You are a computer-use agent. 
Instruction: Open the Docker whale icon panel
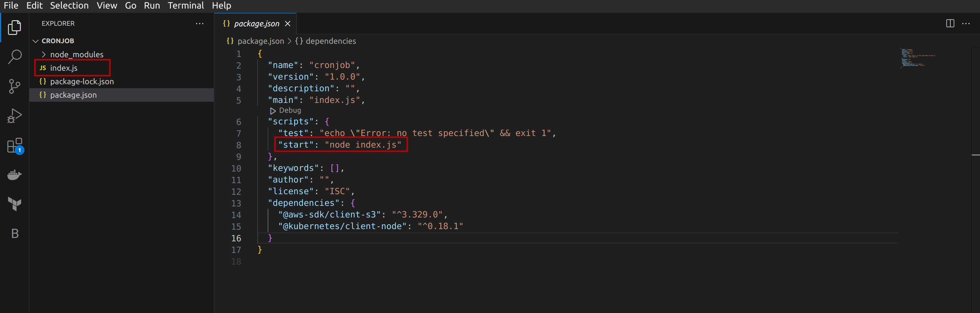coord(14,175)
